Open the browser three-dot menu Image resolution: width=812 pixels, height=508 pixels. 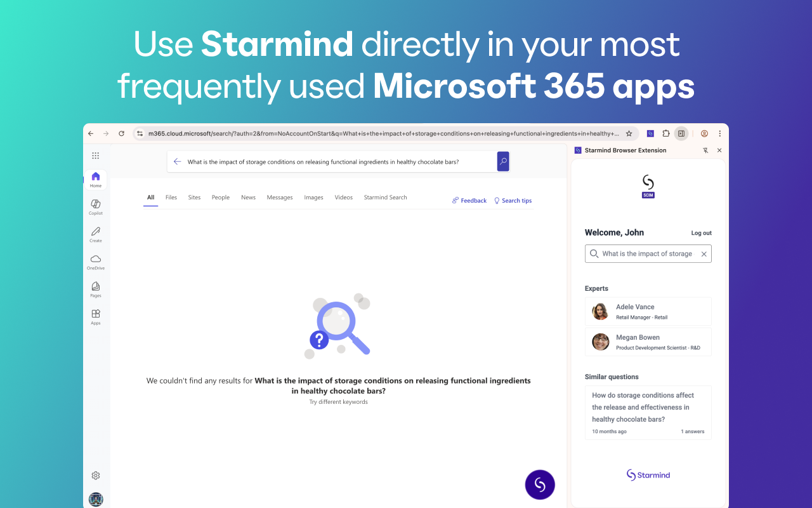pos(719,133)
